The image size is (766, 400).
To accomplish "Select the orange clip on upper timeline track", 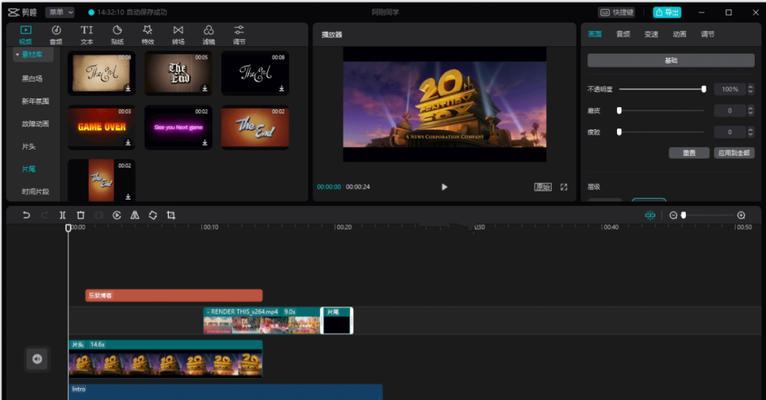I will click(174, 295).
